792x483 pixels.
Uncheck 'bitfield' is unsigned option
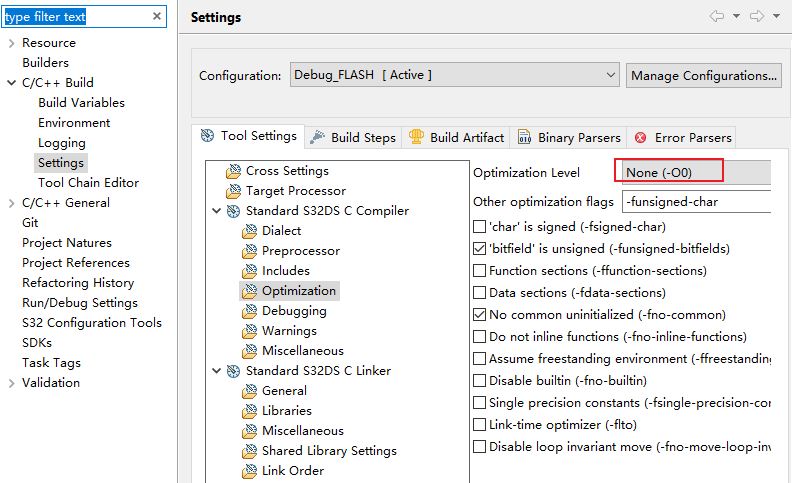[479, 249]
